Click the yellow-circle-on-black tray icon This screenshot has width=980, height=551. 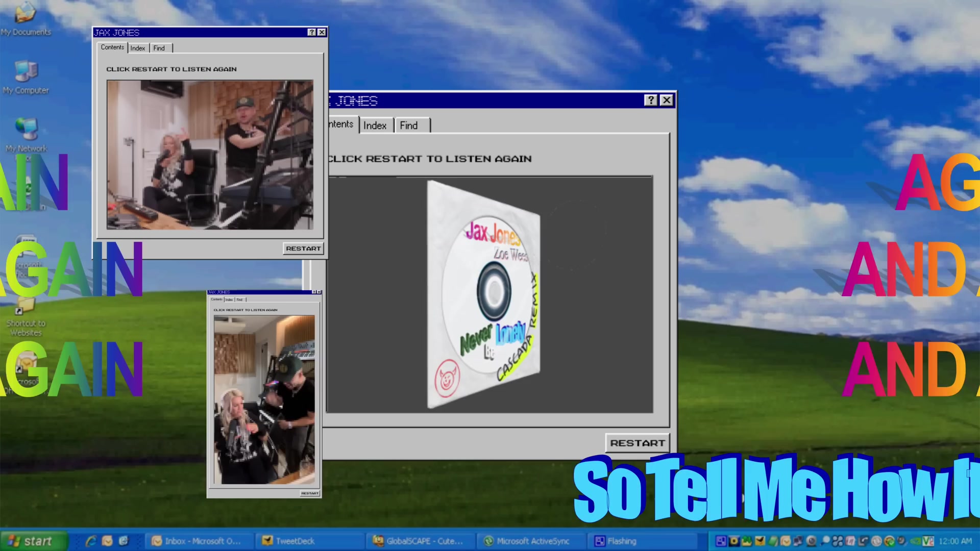click(734, 541)
